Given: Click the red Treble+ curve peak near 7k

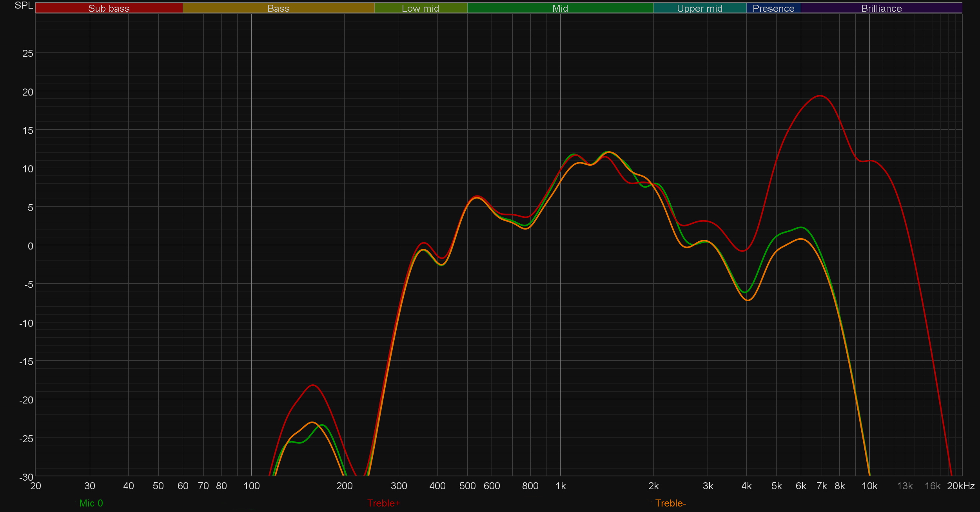Looking at the screenshot, I should point(820,96).
